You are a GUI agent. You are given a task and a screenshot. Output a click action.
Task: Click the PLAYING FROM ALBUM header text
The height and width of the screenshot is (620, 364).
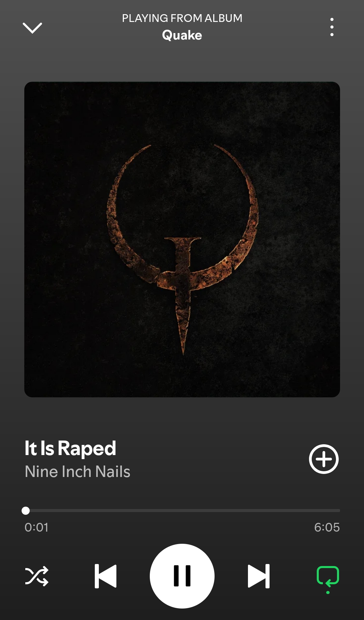(x=182, y=18)
